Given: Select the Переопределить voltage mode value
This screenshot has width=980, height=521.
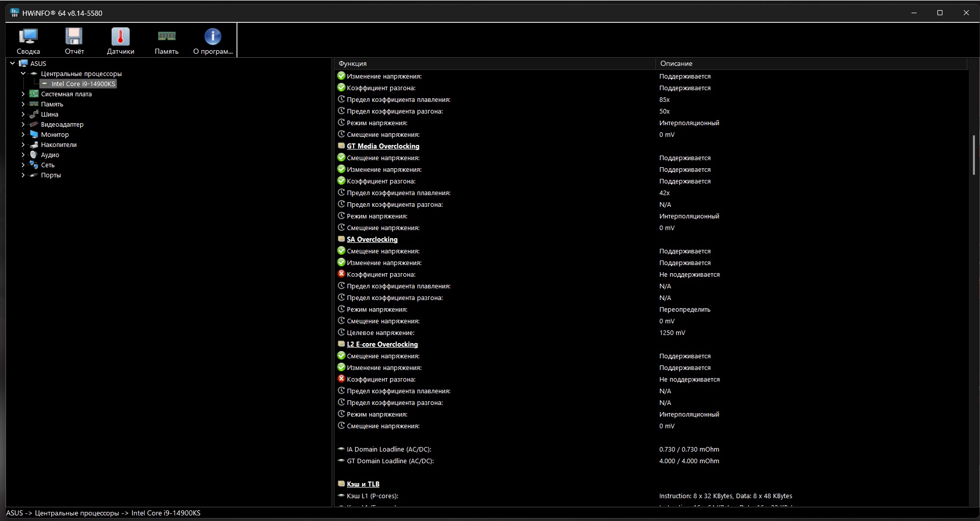Looking at the screenshot, I should (685, 309).
